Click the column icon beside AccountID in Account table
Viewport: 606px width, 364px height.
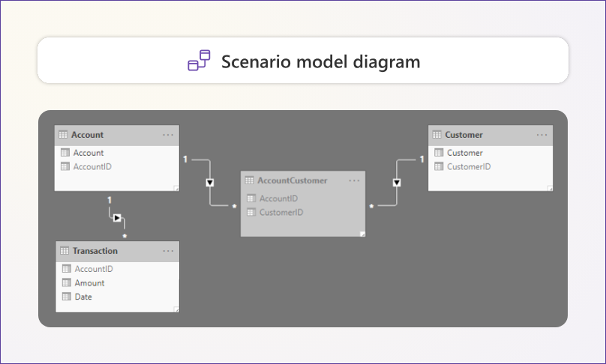click(x=65, y=166)
